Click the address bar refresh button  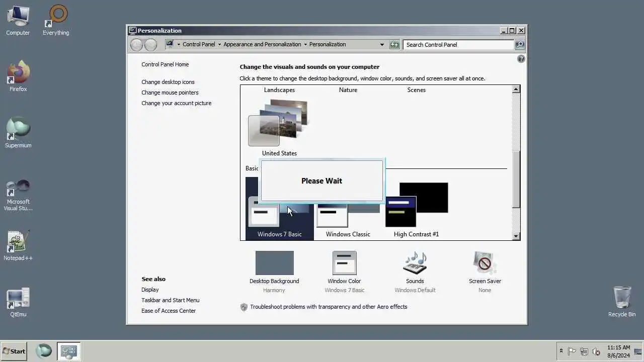(x=394, y=45)
